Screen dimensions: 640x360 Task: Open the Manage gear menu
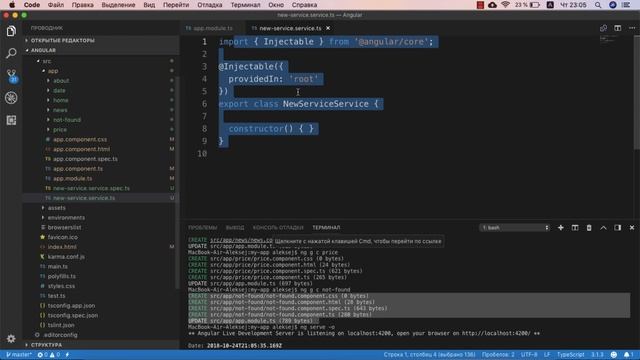(11, 338)
